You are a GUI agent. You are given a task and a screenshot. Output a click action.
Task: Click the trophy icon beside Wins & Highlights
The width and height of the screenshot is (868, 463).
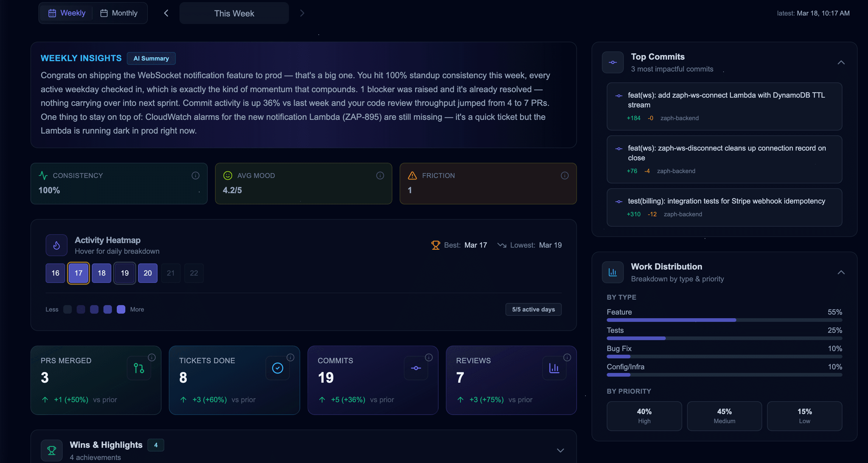pyautogui.click(x=51, y=450)
